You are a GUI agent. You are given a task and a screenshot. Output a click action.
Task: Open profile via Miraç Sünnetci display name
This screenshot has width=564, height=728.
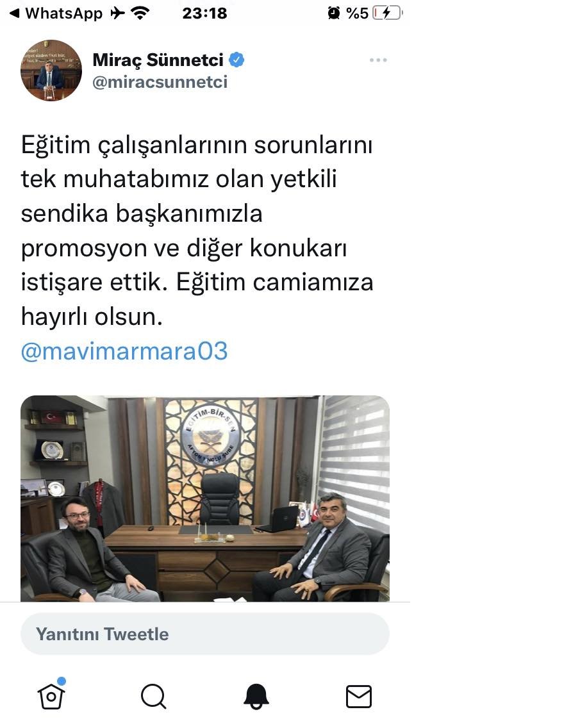pos(158,60)
